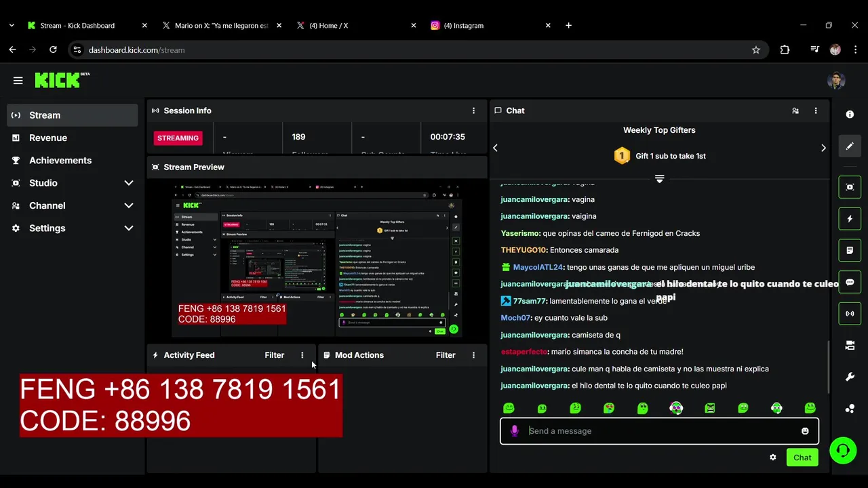Expand the Channel sidebar section

(129, 205)
